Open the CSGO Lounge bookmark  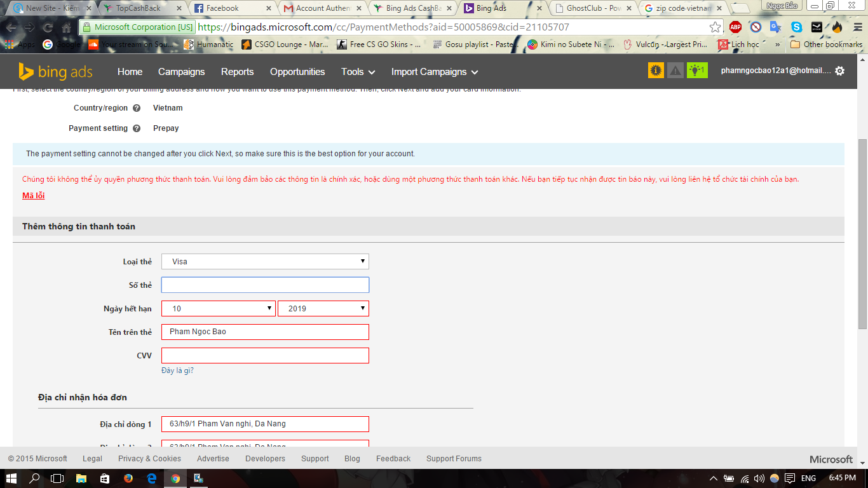[285, 44]
